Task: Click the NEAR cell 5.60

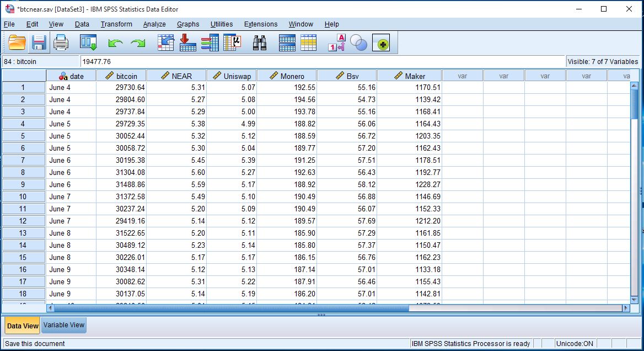Action: tap(176, 172)
